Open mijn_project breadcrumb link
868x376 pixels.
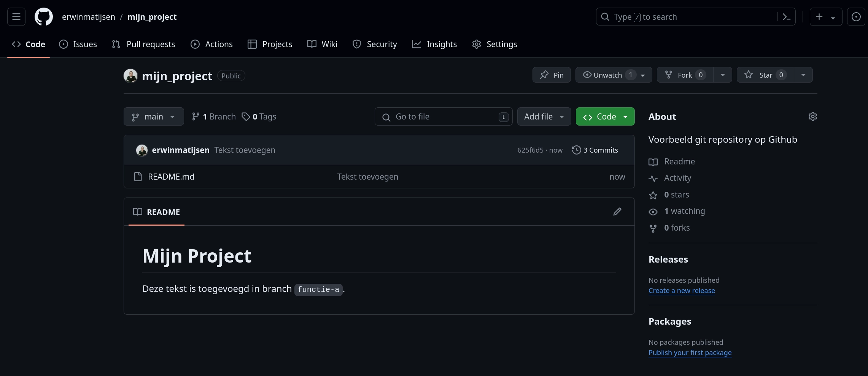pos(152,17)
